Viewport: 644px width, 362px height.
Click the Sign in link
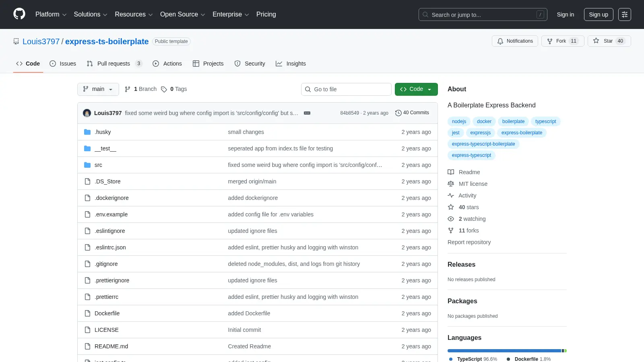coord(566,14)
